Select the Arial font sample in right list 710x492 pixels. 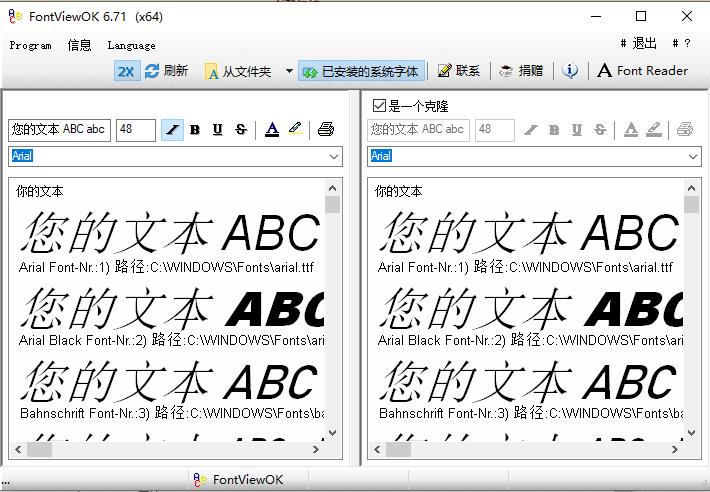529,234
